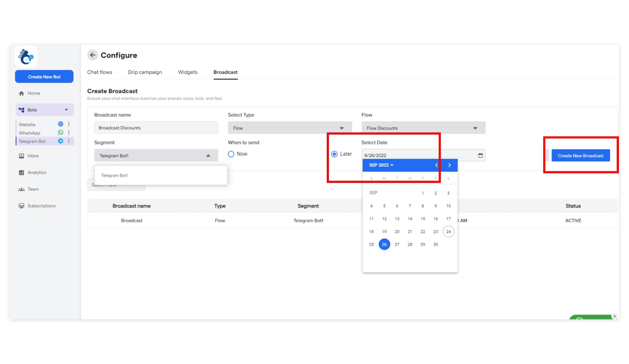Click the Broadcast name column header

131,206
